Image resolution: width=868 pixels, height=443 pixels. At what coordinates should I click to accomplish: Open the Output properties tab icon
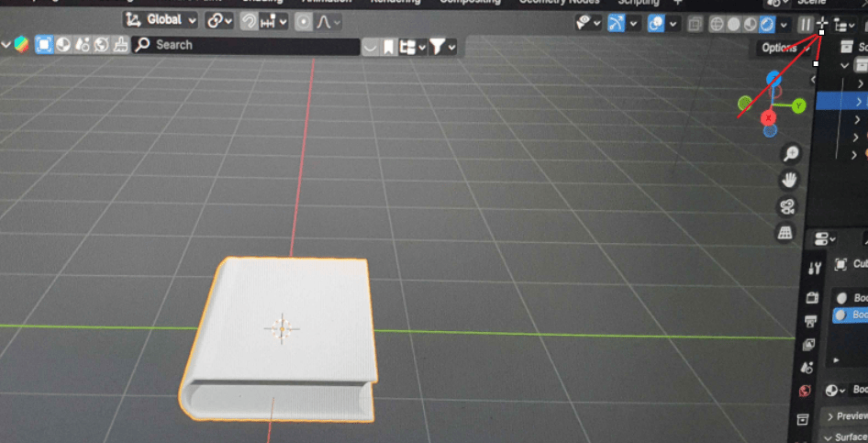tap(810, 321)
